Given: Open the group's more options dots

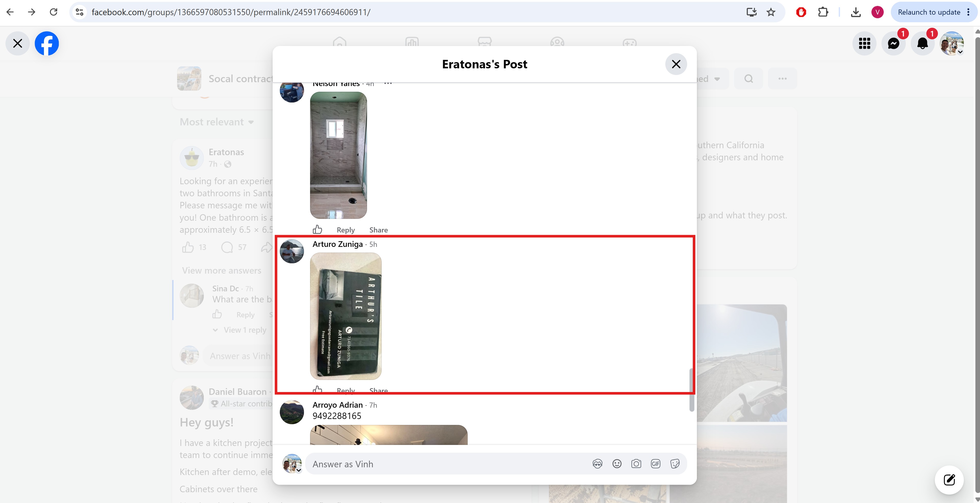Looking at the screenshot, I should point(782,79).
